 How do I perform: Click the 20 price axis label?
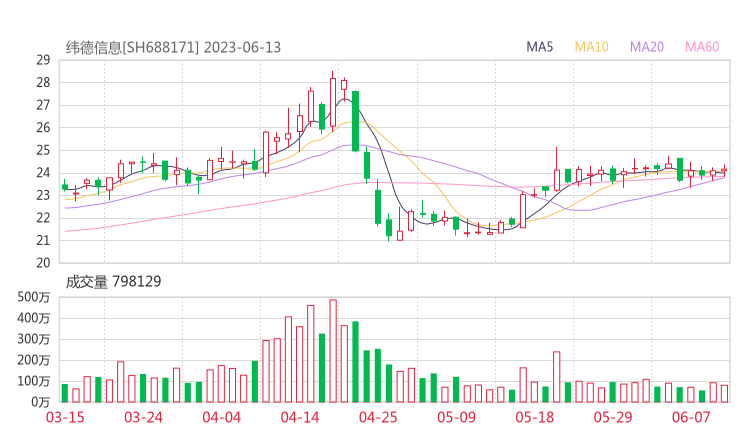click(x=43, y=263)
